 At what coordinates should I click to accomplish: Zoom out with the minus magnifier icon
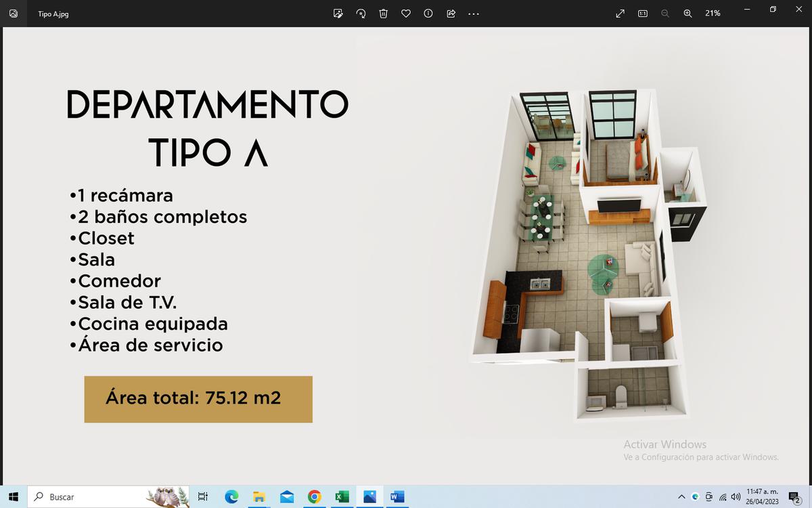[x=665, y=14]
